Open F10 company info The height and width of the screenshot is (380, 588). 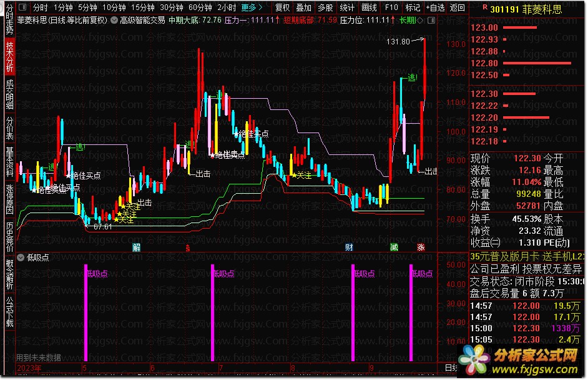391,7
